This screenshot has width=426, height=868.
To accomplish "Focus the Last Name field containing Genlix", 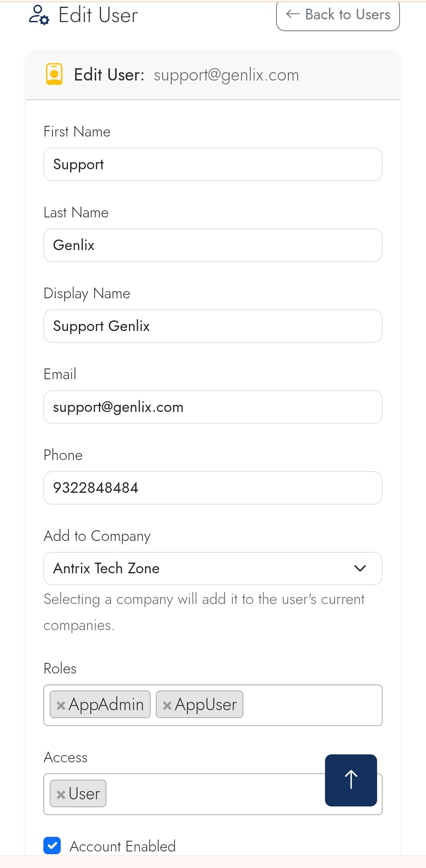I will tap(213, 245).
